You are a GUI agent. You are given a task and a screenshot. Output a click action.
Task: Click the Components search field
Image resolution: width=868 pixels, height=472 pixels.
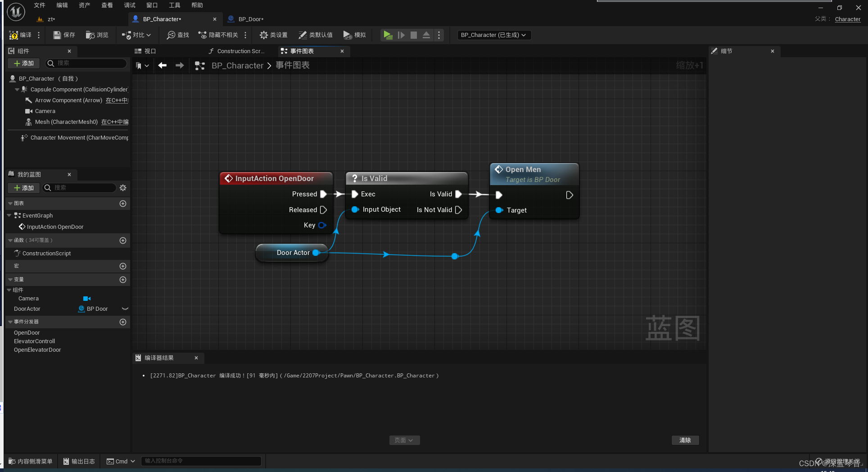click(85, 63)
